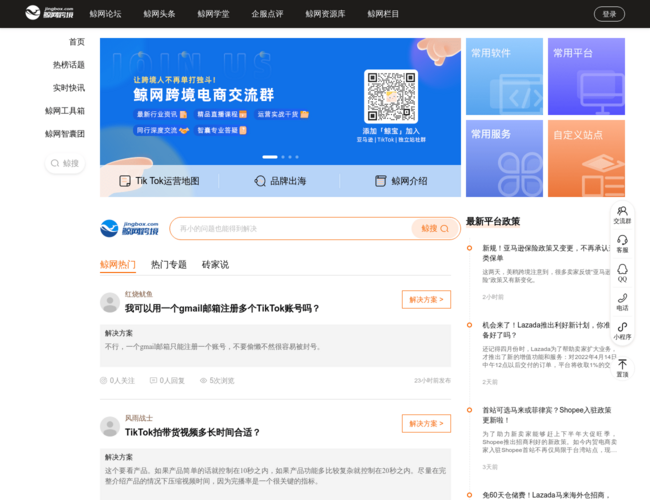
Task: Click the Jingbox logo beside search box
Action: 129,228
